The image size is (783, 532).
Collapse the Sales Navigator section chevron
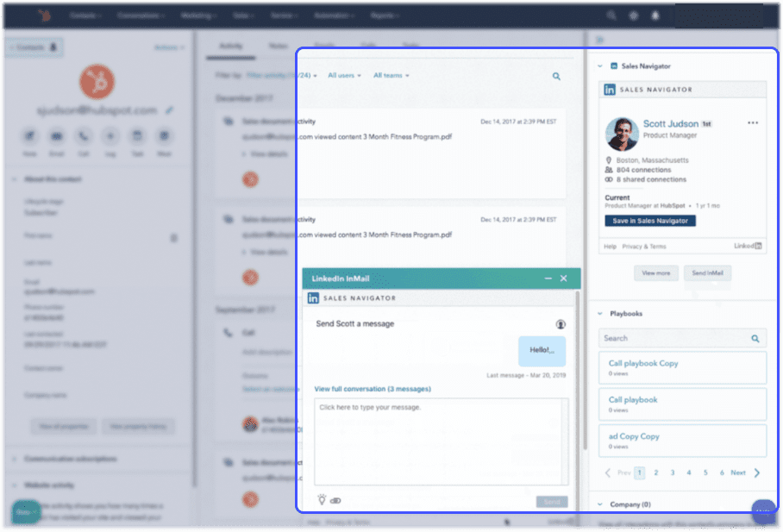tap(599, 66)
